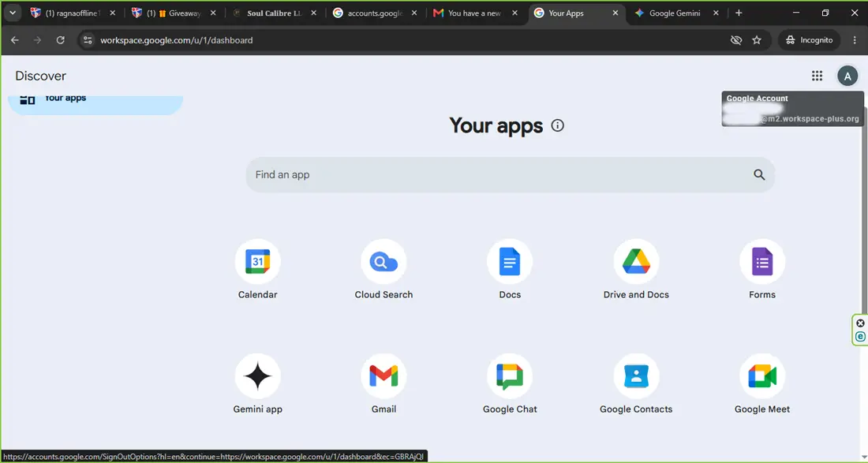Close the Your Apps tab
The height and width of the screenshot is (463, 868).
[x=615, y=13]
